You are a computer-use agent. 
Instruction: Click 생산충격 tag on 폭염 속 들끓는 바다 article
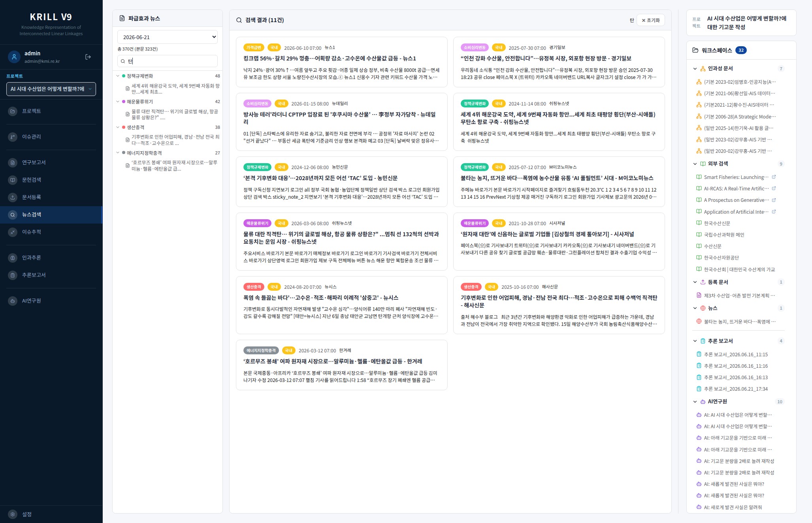point(254,287)
